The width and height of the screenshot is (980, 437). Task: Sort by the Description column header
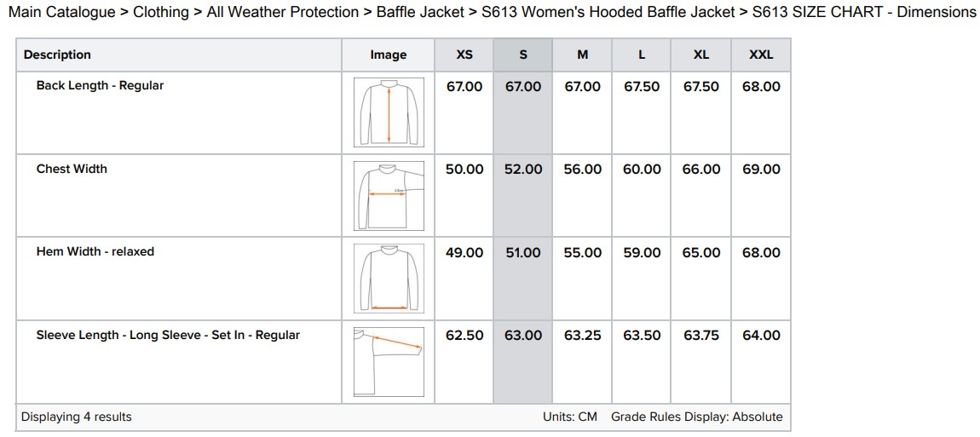(57, 55)
